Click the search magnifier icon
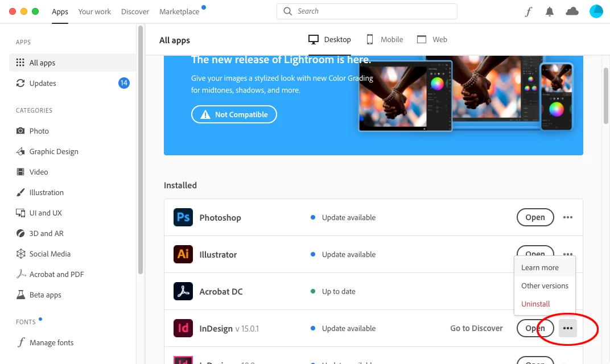This screenshot has width=610, height=364. pos(287,11)
